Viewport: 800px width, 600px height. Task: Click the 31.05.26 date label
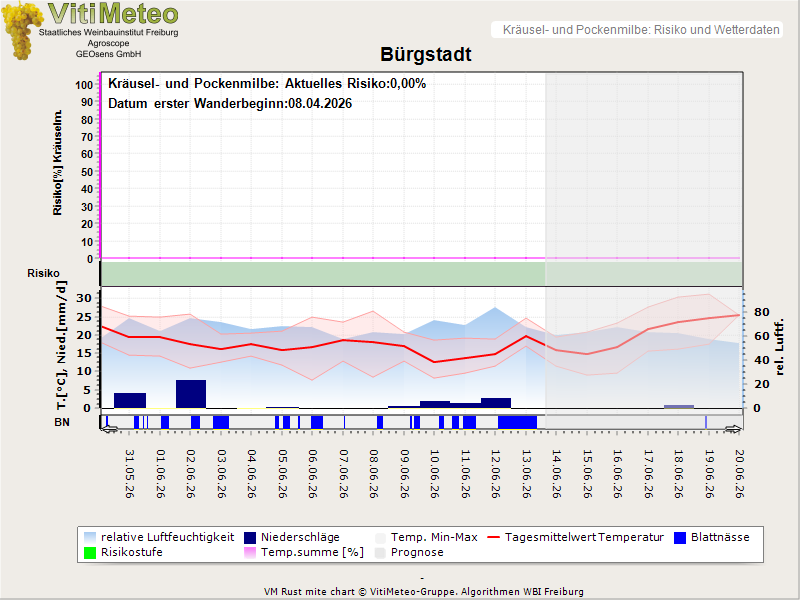(x=130, y=473)
